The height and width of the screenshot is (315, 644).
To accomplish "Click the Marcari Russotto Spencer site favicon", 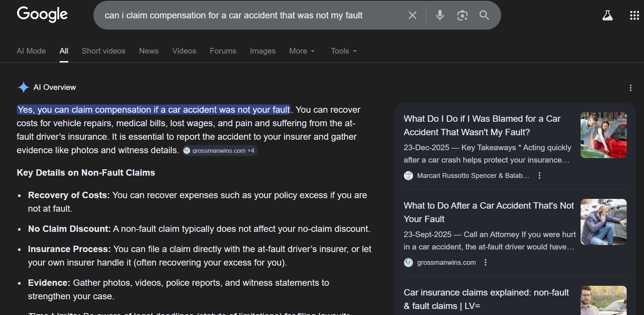I will [x=408, y=175].
